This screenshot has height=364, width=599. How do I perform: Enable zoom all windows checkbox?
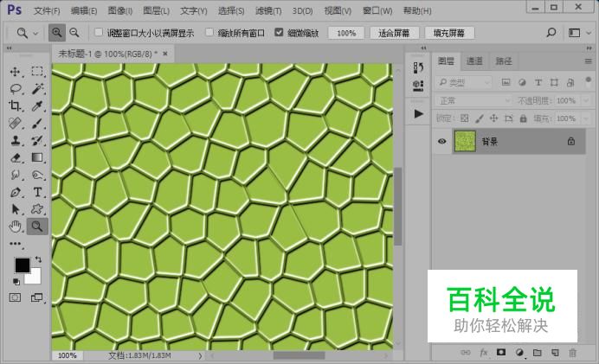209,33
